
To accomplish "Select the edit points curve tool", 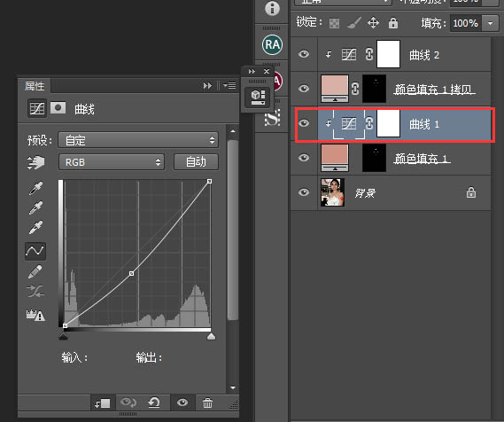I will [35, 251].
